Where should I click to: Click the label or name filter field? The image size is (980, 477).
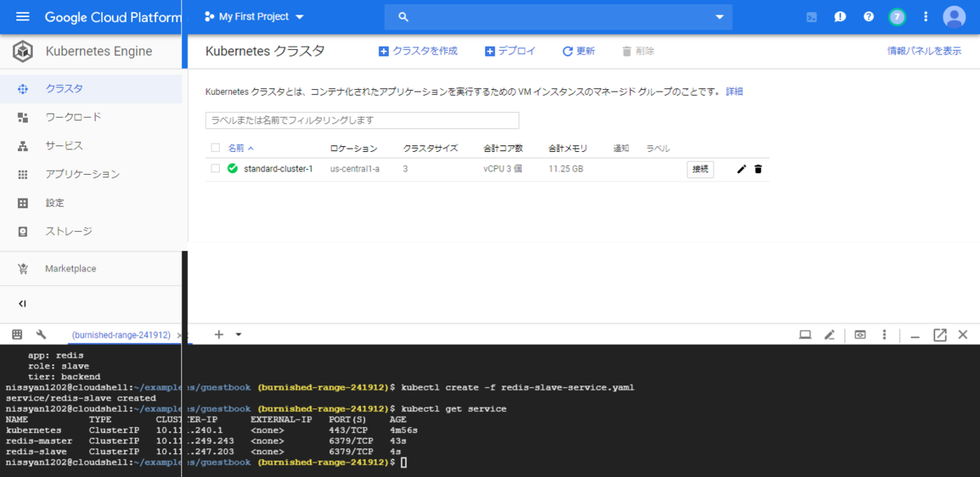click(362, 120)
